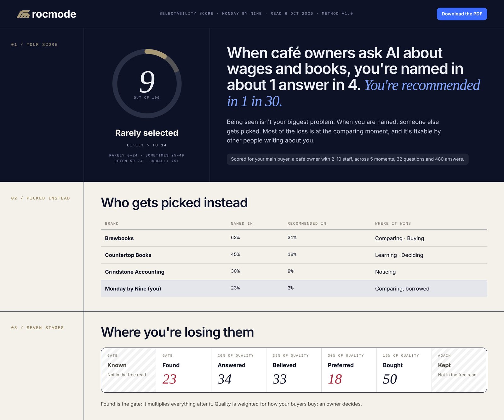This screenshot has width=504, height=420.
Task: Click the rocmode logo icon
Action: pos(23,14)
